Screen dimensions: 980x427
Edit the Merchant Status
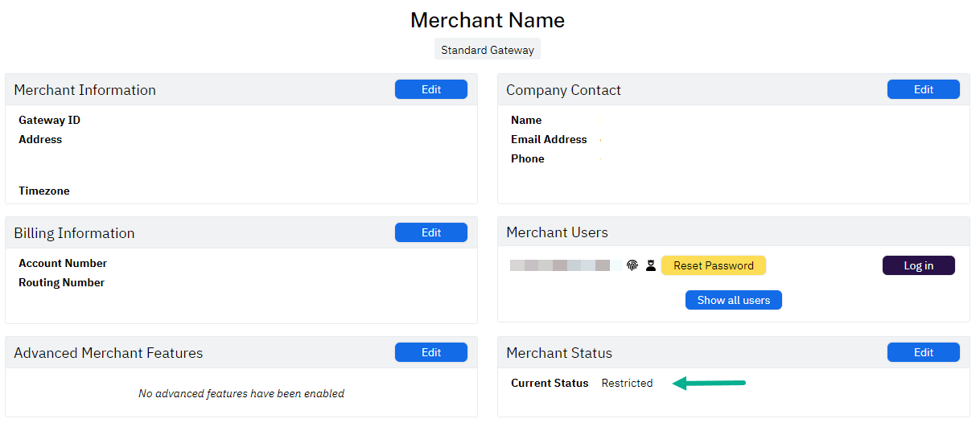(923, 352)
